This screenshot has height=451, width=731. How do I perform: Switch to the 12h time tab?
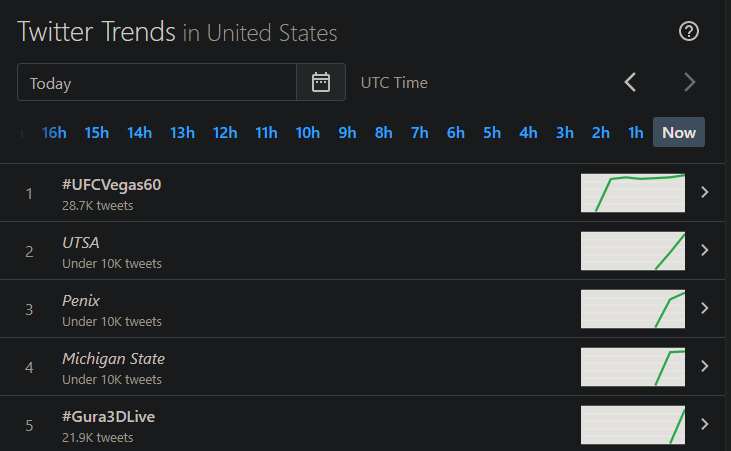pyautogui.click(x=225, y=133)
